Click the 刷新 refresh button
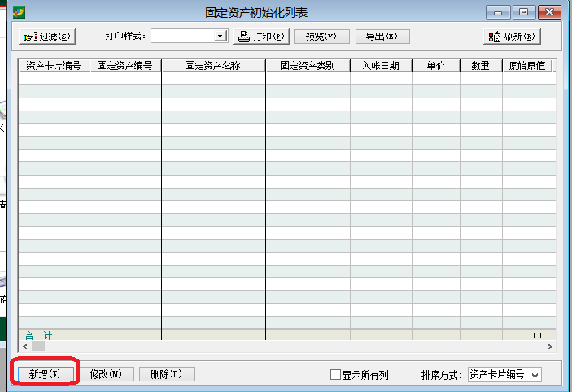The width and height of the screenshot is (572, 392). (x=514, y=37)
